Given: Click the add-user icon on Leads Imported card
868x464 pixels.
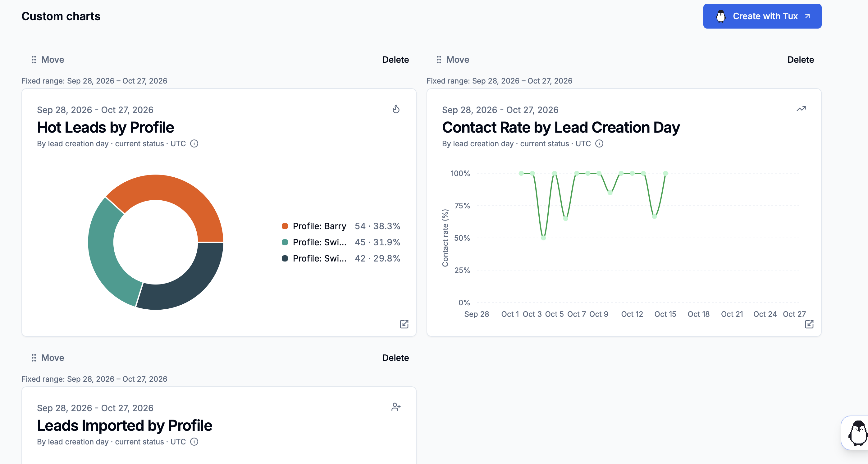Looking at the screenshot, I should pyautogui.click(x=396, y=407).
